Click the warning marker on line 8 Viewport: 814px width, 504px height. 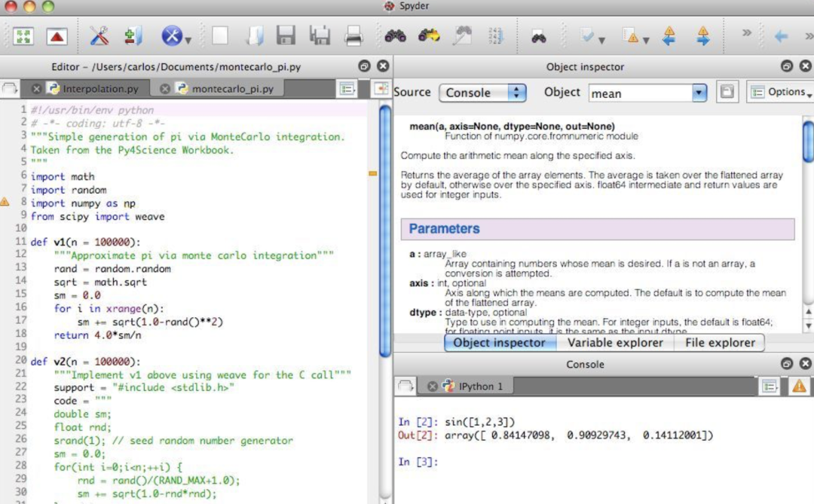pyautogui.click(x=5, y=202)
